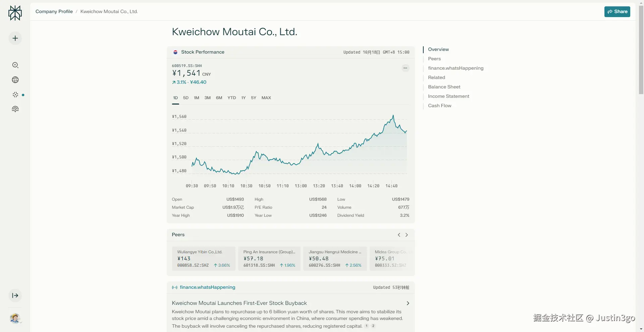Click the Share button
Viewport: 644px width, 332px height.
click(x=617, y=12)
